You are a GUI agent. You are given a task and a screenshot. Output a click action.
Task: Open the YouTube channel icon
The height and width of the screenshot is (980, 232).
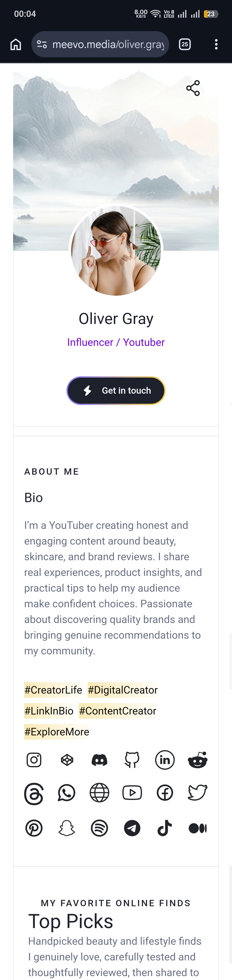(132, 793)
